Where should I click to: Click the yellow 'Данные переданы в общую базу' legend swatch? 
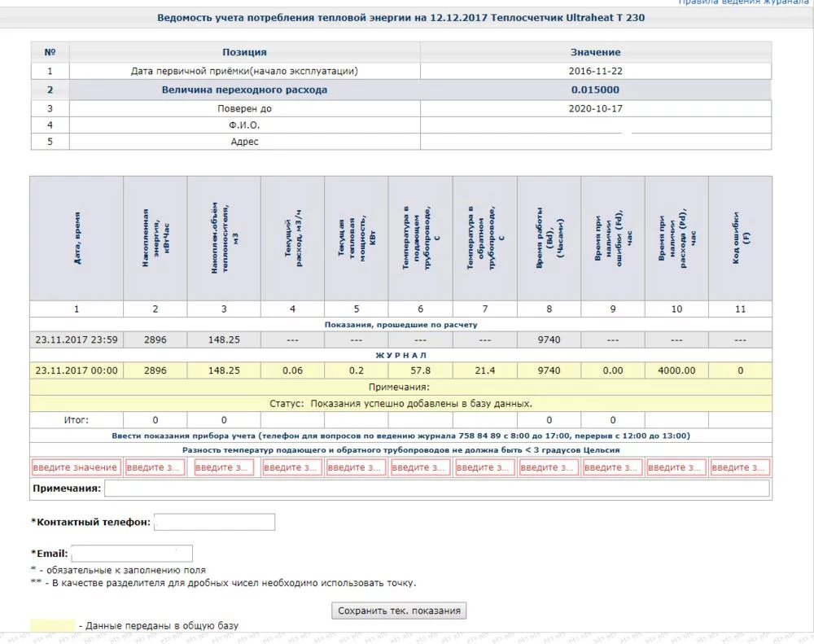(x=52, y=625)
